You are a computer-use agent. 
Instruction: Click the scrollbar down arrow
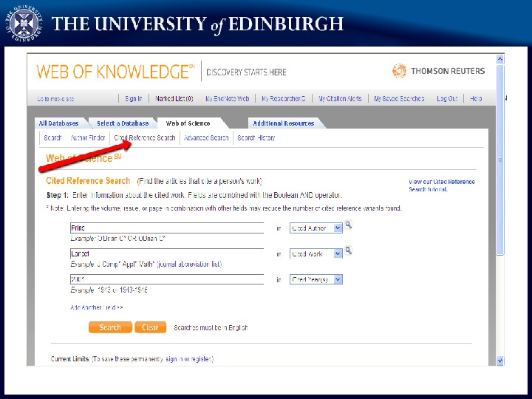[x=499, y=361]
